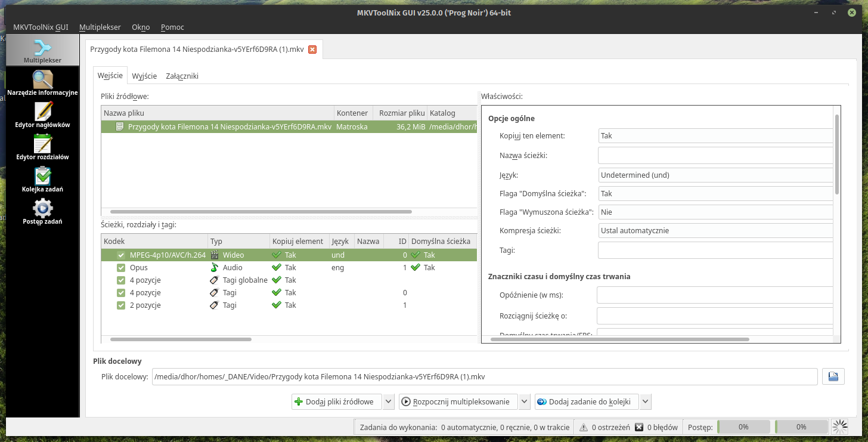The width and height of the screenshot is (868, 442).
Task: Expand arrow next to Dodaj pliki źródłowe
Action: [389, 401]
